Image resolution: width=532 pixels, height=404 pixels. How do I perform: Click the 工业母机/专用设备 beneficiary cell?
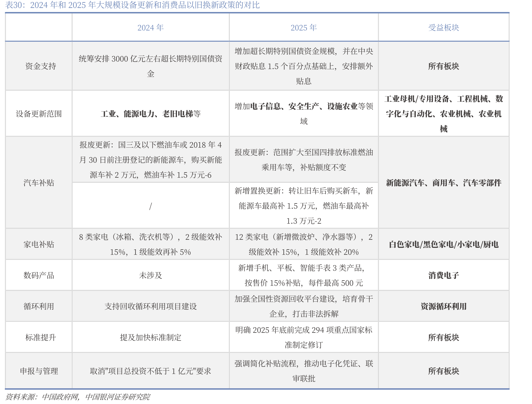[444, 113]
